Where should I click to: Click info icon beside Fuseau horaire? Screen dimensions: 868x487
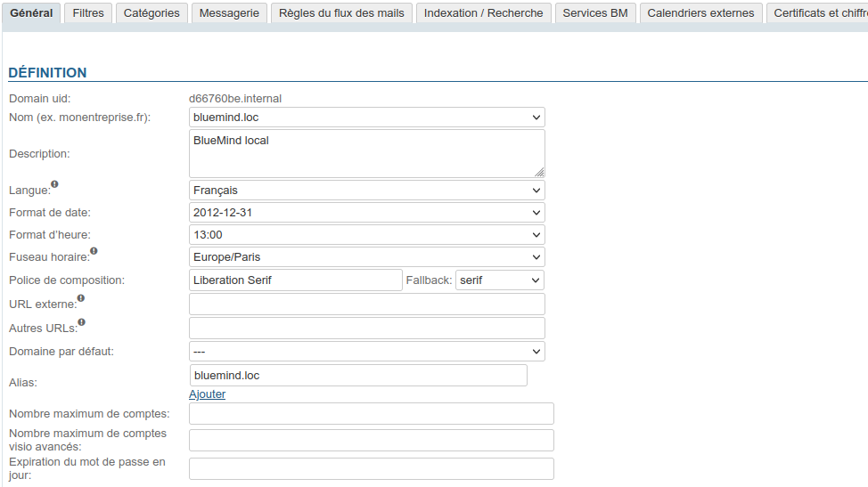94,251
